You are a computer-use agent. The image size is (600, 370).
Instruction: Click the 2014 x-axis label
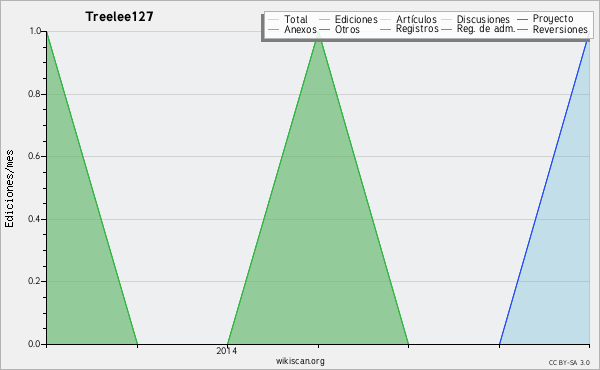coord(227,350)
